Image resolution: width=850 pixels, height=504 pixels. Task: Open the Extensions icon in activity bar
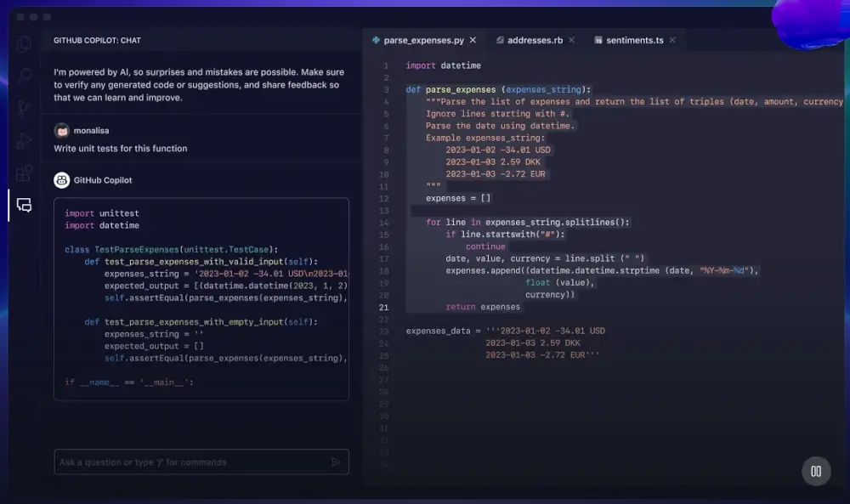[x=24, y=173]
